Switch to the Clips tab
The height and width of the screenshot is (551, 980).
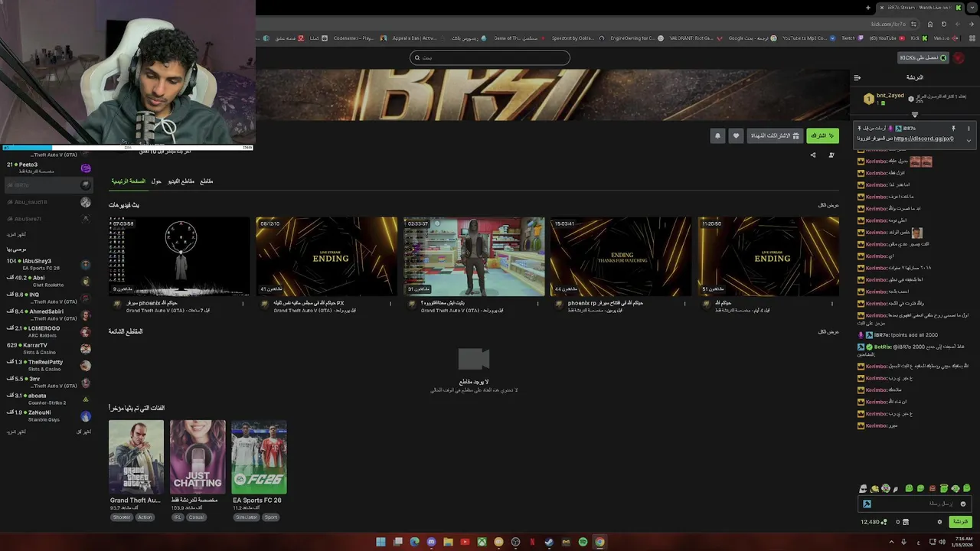[x=207, y=181]
